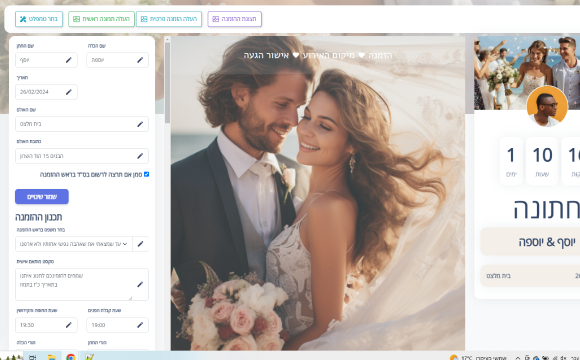
Task: Open Task View on the taskbar
Action: (33, 357)
